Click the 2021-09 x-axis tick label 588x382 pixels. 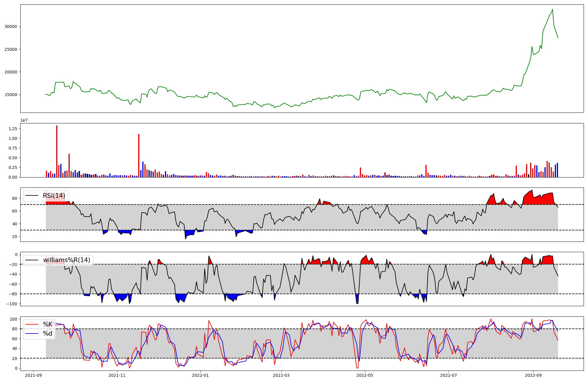pyautogui.click(x=34, y=375)
